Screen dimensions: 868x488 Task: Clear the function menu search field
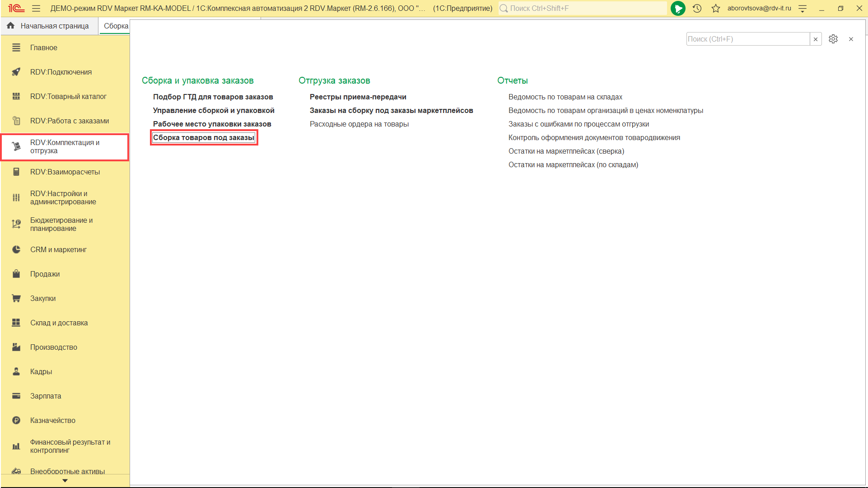816,39
